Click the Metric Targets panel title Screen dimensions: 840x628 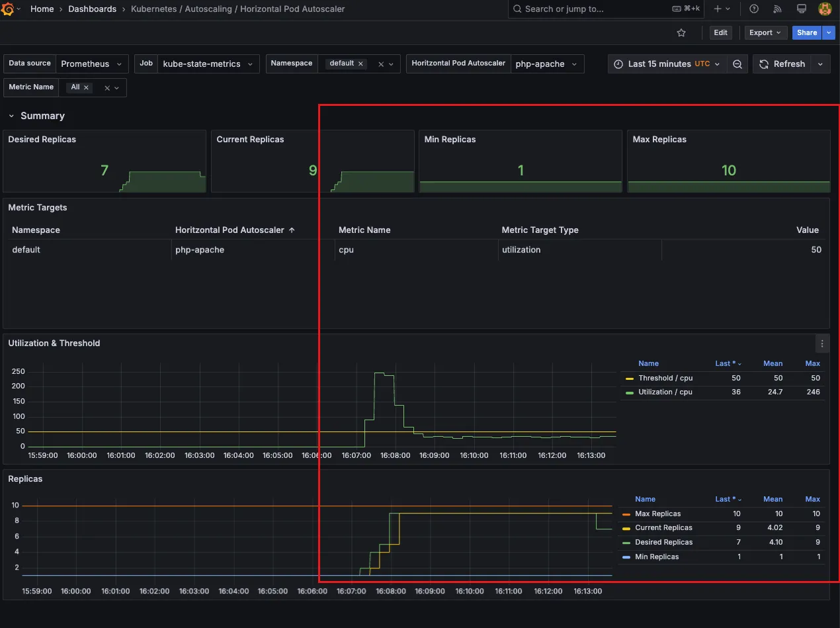click(38, 208)
